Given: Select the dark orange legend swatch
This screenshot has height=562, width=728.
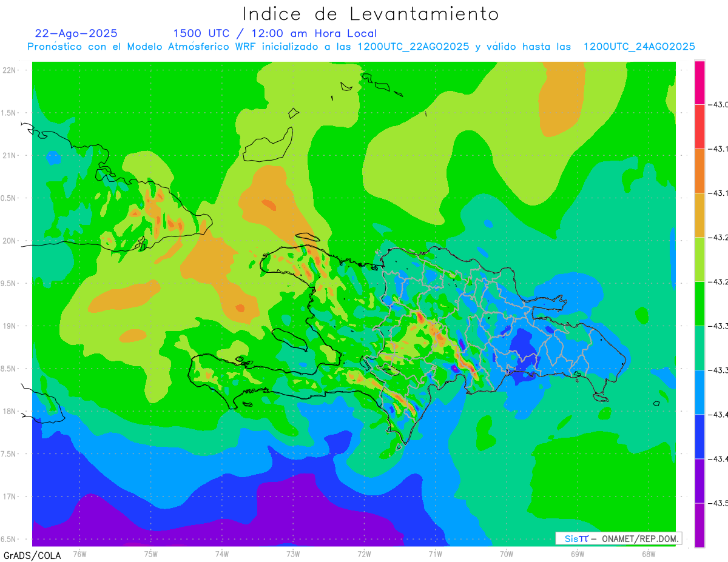Looking at the screenshot, I should coord(699,171).
